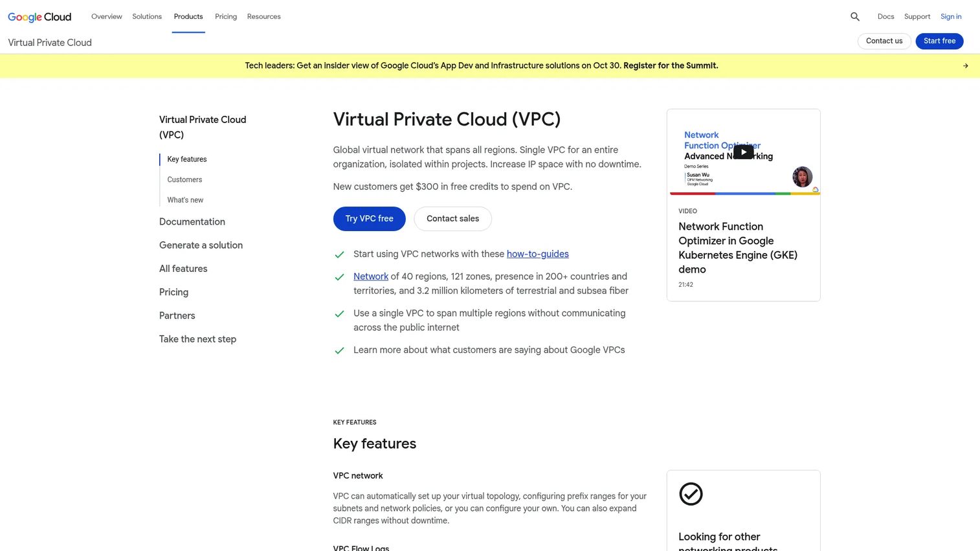Click the banner's right arrow icon
This screenshot has height=551, width=980.
coord(965,66)
